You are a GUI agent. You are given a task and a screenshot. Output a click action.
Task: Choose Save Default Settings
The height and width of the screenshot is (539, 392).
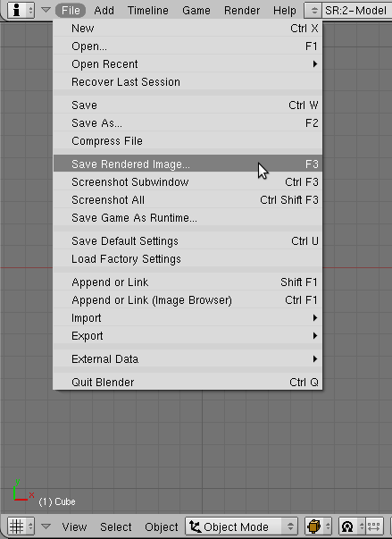188,240
